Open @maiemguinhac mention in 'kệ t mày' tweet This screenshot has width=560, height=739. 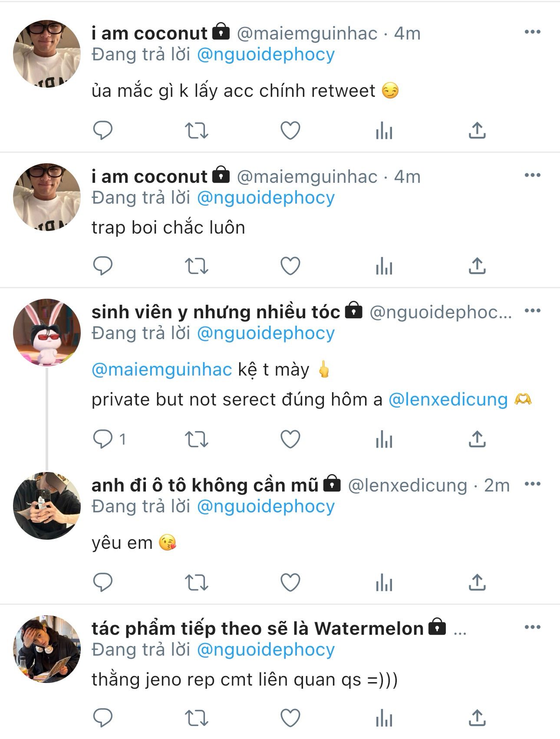pos(162,369)
